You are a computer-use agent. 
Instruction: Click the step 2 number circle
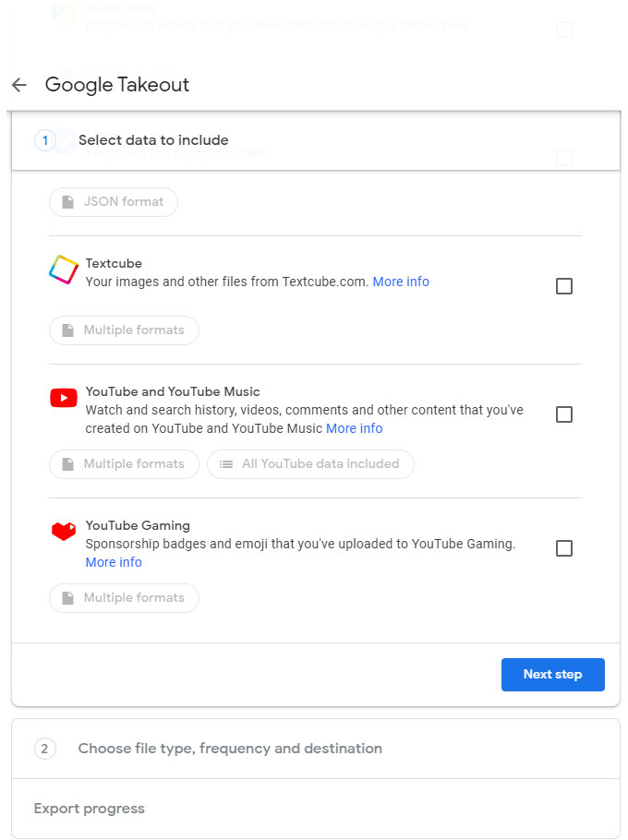(x=44, y=749)
